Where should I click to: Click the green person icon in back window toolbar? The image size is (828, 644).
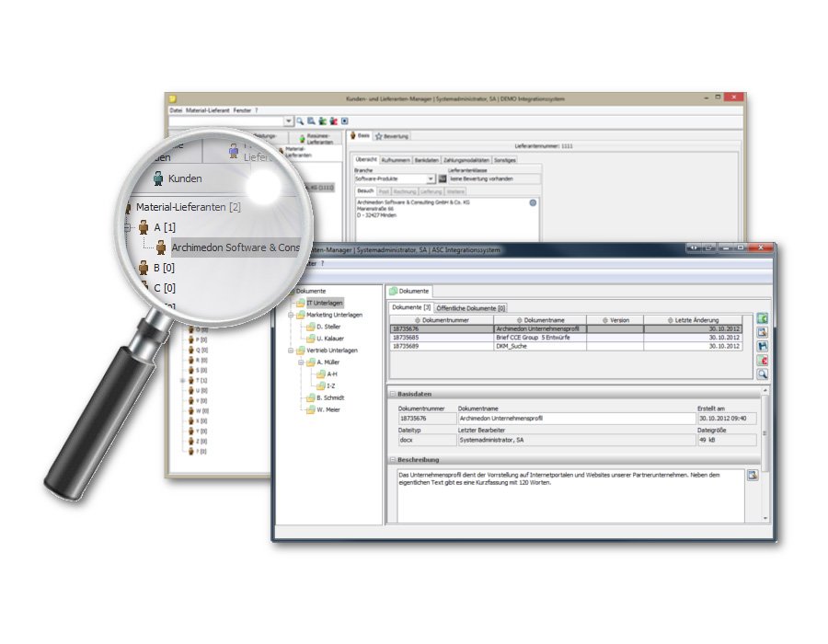[x=322, y=121]
